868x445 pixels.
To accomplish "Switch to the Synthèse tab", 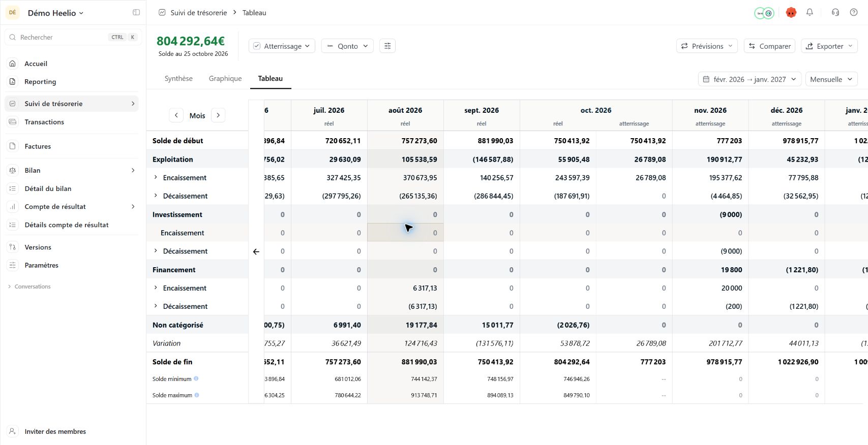I will [178, 78].
